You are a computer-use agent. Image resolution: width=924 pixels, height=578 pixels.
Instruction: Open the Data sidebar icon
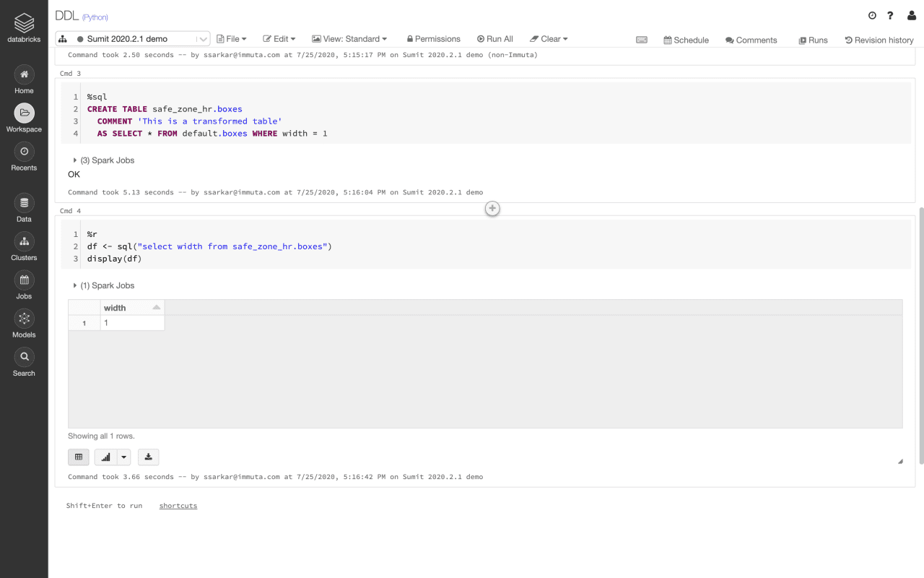tap(24, 207)
